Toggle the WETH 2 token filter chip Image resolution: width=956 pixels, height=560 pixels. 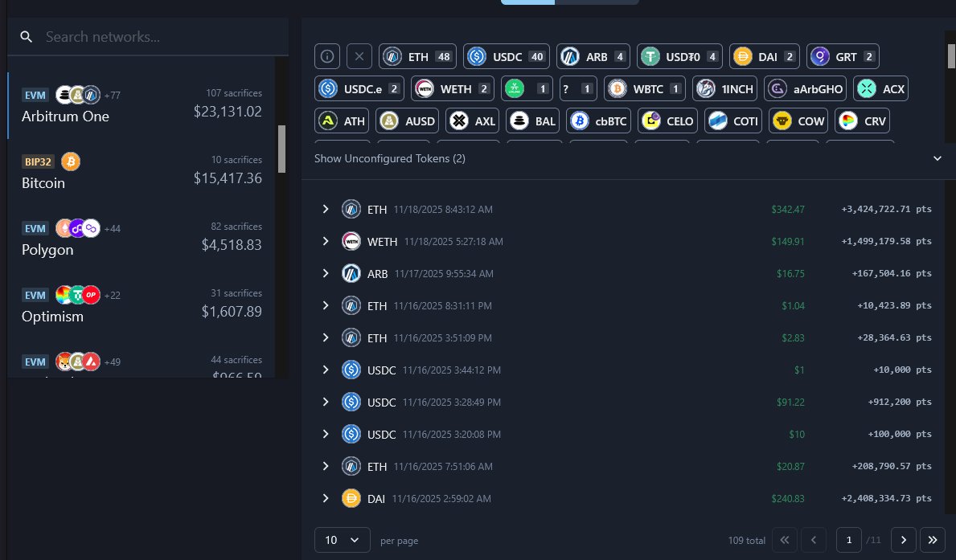(453, 89)
